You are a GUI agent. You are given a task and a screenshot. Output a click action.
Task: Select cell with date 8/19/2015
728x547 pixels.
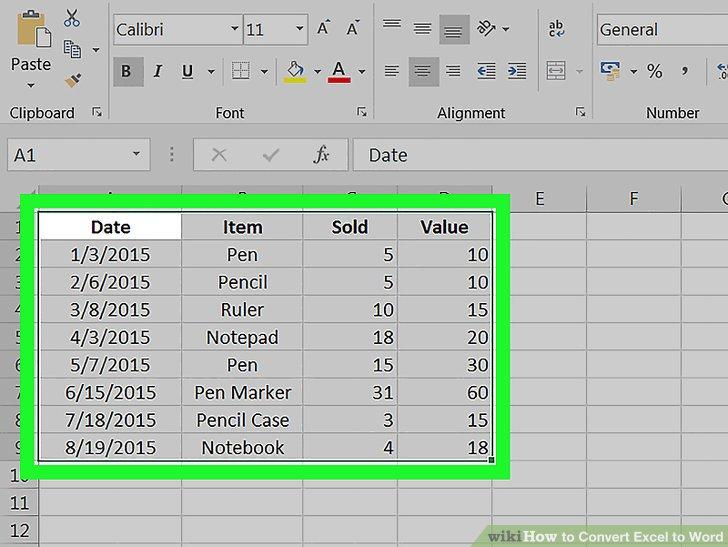[110, 447]
